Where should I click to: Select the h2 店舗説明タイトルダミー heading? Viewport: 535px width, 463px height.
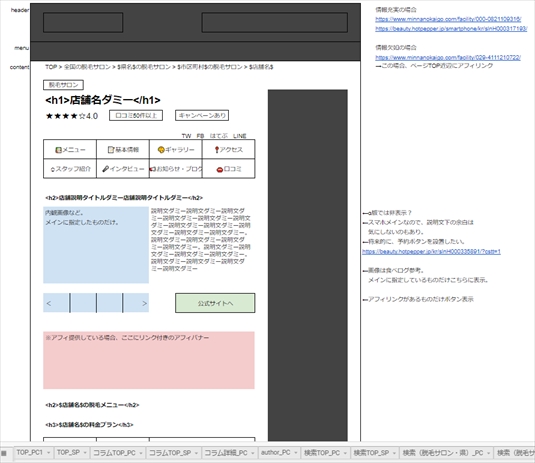124,198
